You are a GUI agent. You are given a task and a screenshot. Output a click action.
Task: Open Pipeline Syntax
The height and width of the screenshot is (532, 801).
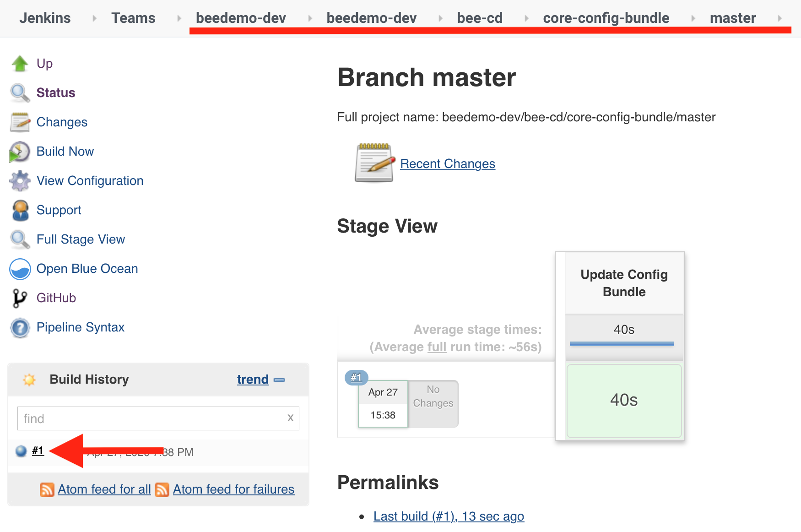coord(80,327)
